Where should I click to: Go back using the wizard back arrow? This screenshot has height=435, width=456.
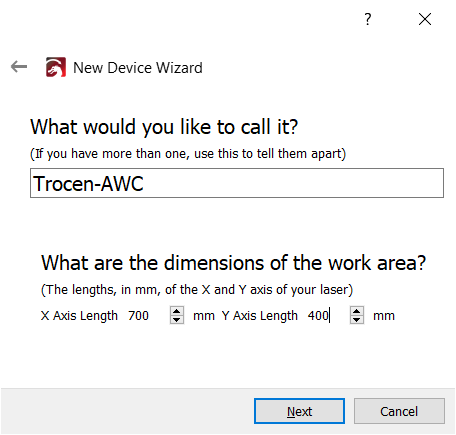pyautogui.click(x=19, y=67)
